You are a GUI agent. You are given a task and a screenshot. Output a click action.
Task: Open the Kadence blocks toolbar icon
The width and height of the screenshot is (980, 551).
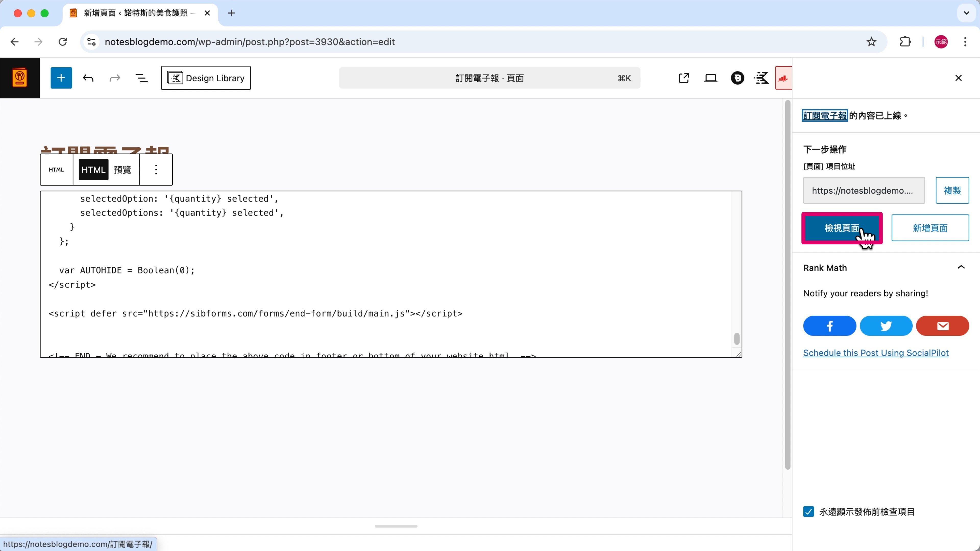point(761,78)
